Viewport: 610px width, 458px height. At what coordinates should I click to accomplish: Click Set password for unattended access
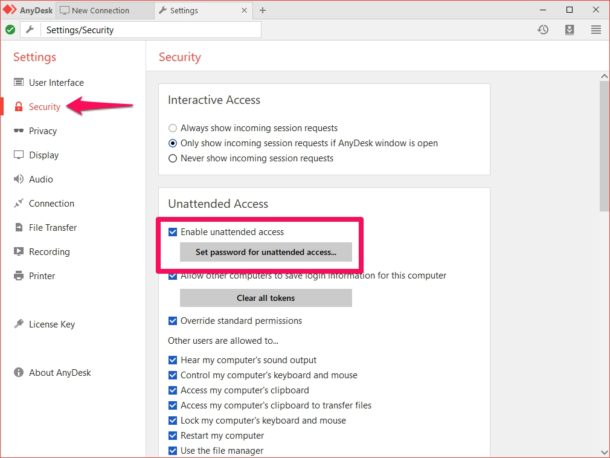click(x=266, y=252)
